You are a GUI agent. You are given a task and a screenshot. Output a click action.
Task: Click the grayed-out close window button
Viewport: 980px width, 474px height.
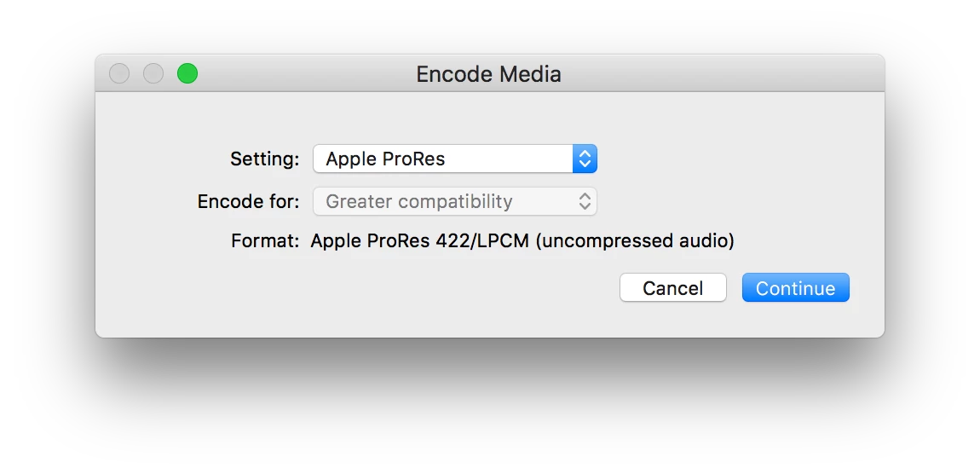(119, 74)
